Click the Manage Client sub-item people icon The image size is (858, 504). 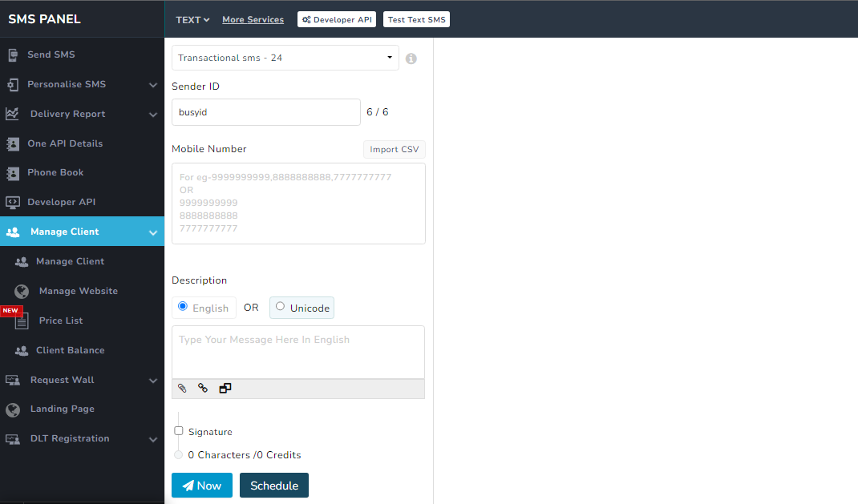[22, 262]
